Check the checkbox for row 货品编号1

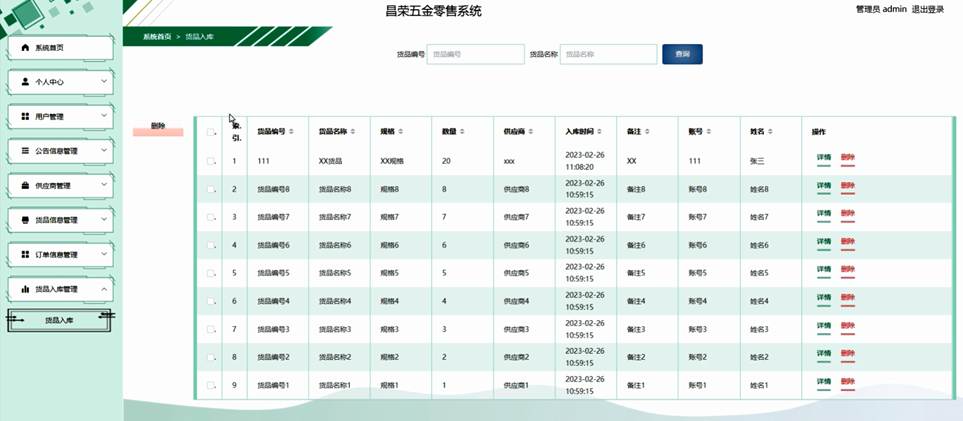point(211,385)
